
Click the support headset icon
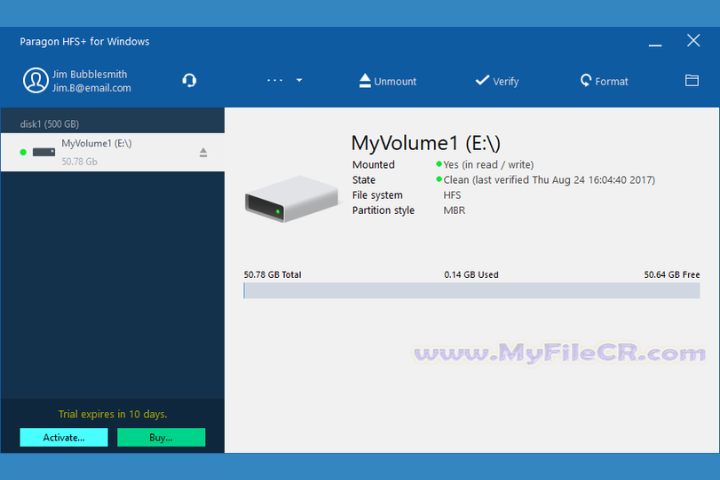[189, 80]
